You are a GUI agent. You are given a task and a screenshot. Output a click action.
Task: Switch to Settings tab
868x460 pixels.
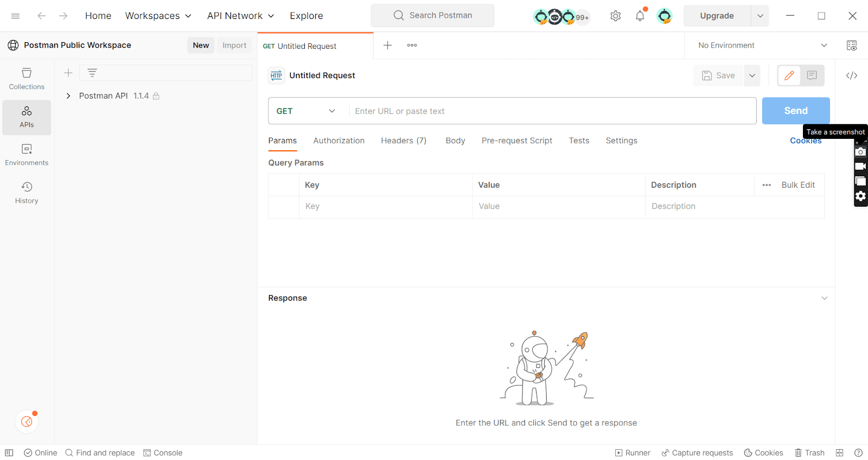click(x=622, y=140)
